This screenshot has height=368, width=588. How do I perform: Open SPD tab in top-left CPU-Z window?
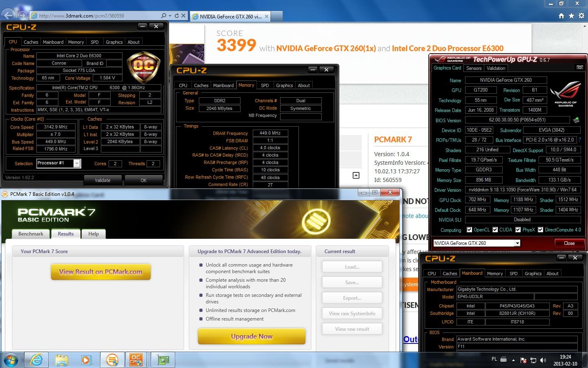(x=95, y=42)
